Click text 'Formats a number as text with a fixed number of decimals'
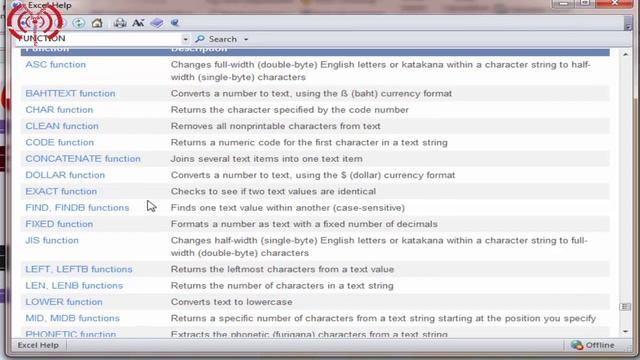Screen dimensions: 640x360 (x=304, y=224)
